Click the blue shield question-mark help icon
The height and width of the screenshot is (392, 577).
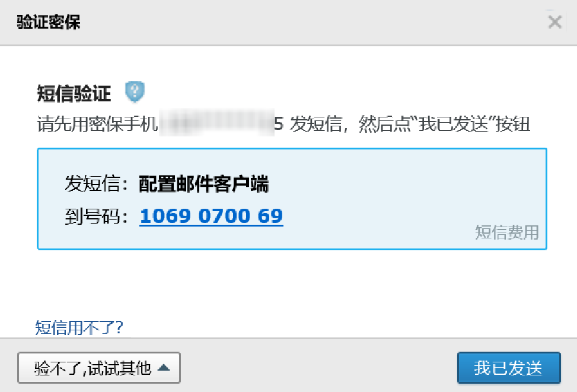(x=135, y=92)
